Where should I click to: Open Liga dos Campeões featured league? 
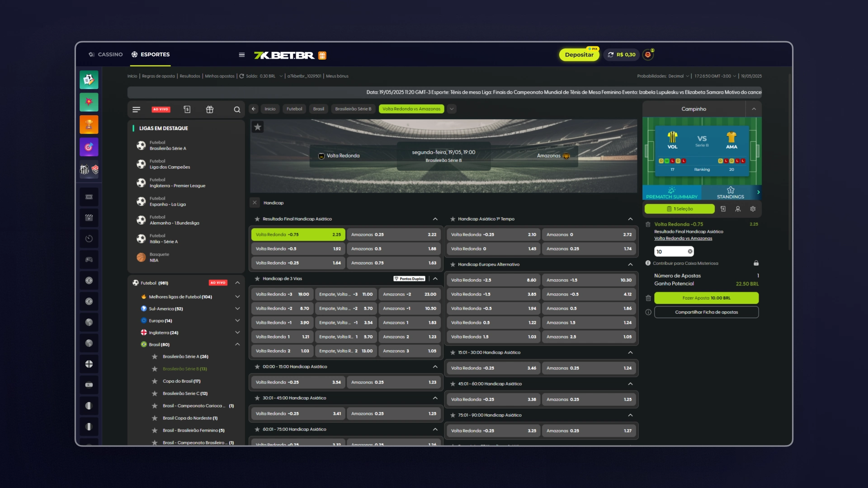[x=170, y=164]
